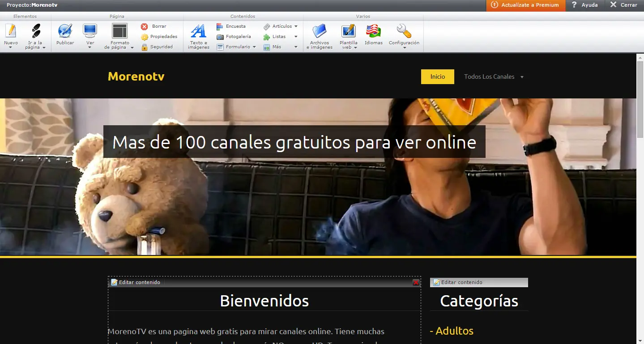Click the Ver monitor icon

(x=90, y=31)
